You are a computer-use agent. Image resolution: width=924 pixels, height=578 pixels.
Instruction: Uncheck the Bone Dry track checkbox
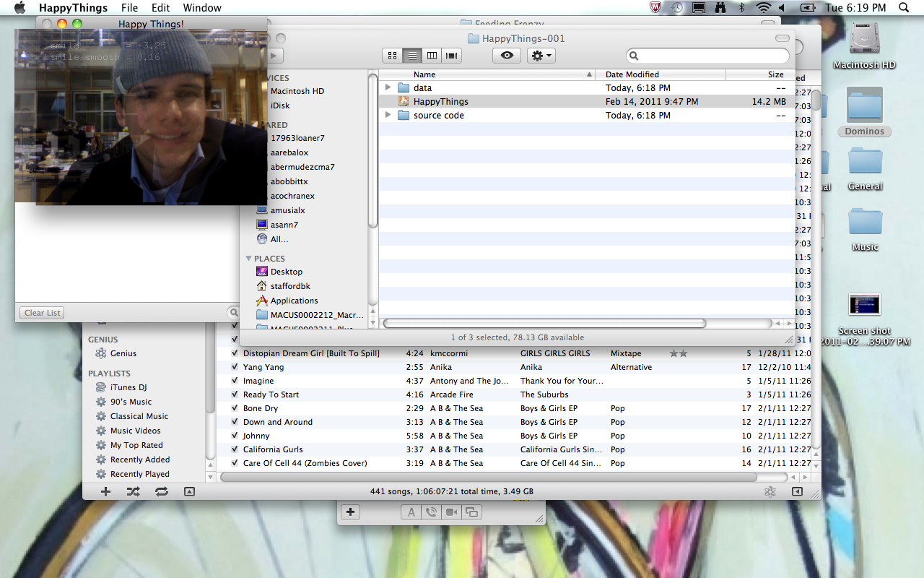pos(235,408)
